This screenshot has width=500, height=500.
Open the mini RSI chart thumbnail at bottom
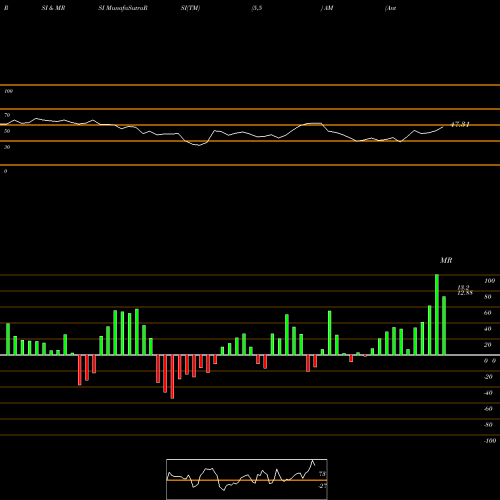point(247,479)
